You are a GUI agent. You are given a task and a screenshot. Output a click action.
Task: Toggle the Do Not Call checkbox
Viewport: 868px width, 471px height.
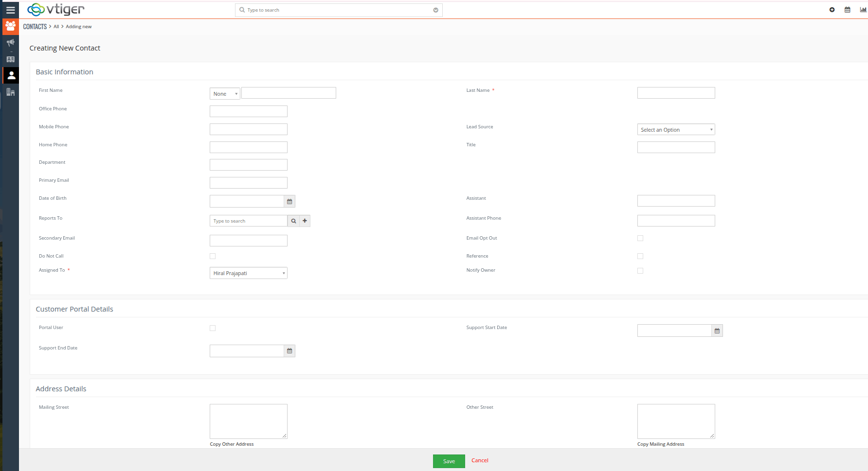click(213, 256)
